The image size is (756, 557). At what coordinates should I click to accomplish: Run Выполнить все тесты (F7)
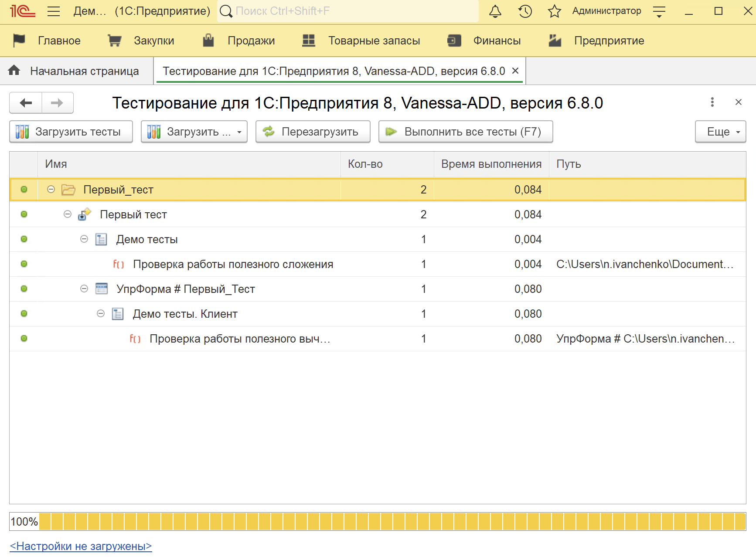coord(466,132)
